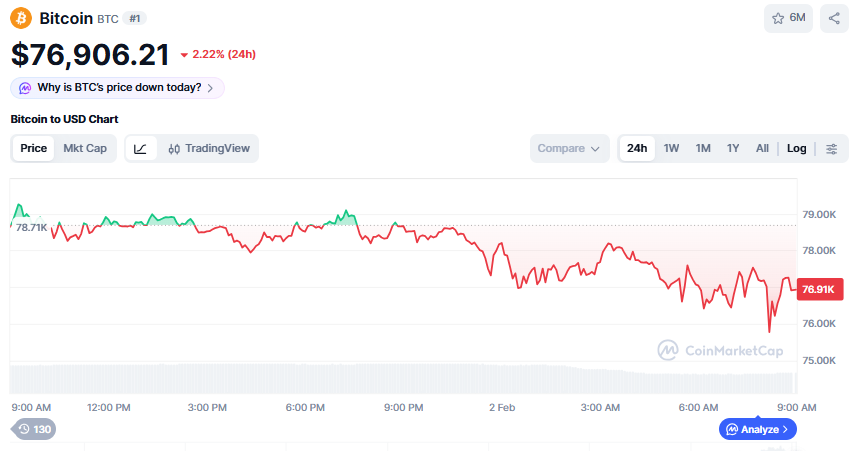Click the Bitcoin logo icon
Viewport: 860px width, 451px height.
21,18
